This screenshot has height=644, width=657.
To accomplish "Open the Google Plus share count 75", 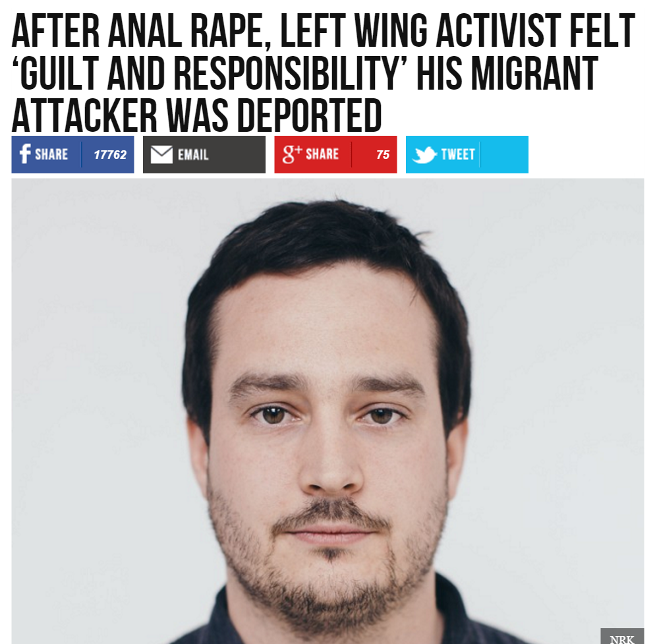I will pos(383,155).
